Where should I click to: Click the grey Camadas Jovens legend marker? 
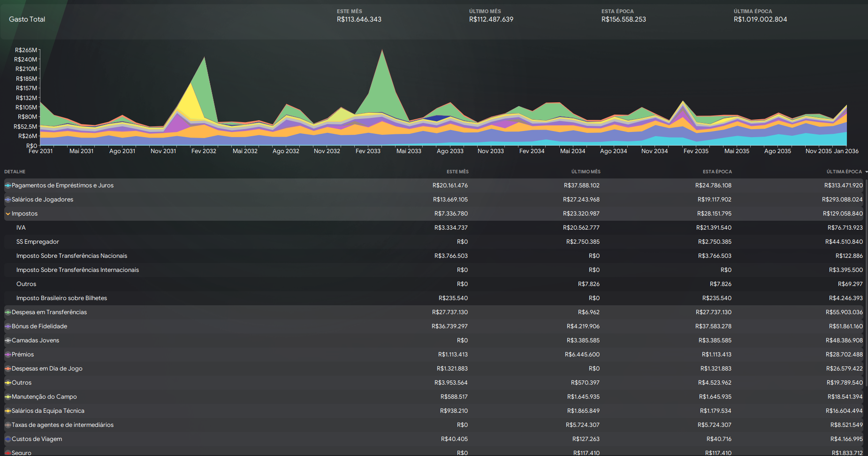pos(8,340)
